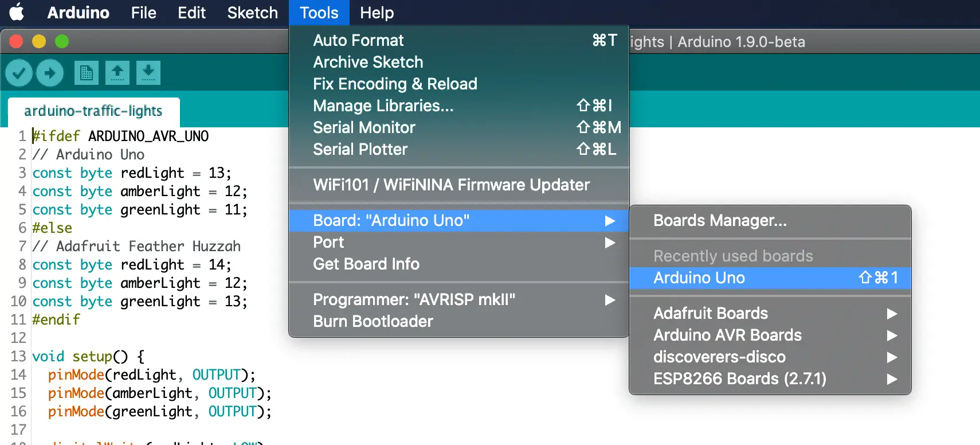Expand the Adafruit Boards submenu

pos(711,313)
